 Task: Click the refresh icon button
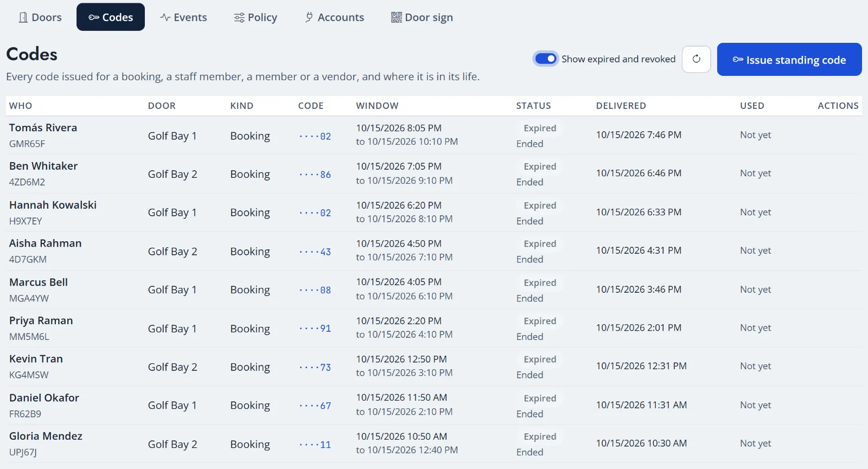click(696, 59)
